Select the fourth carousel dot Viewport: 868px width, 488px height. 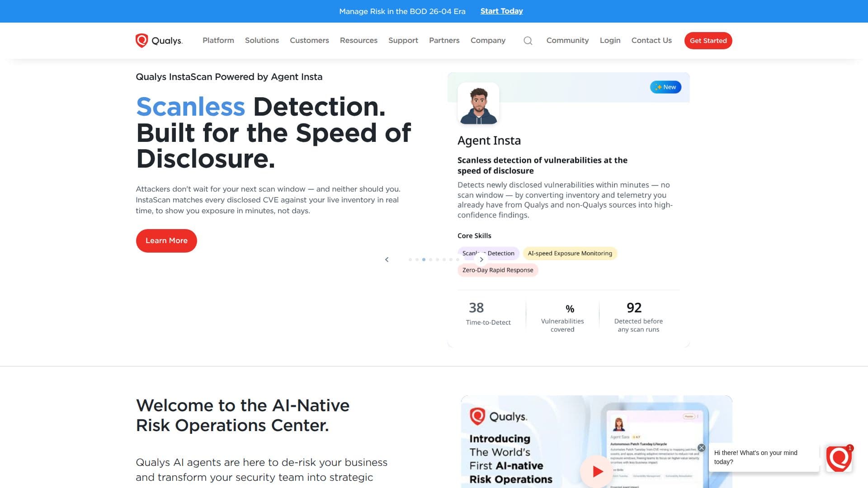(x=430, y=259)
